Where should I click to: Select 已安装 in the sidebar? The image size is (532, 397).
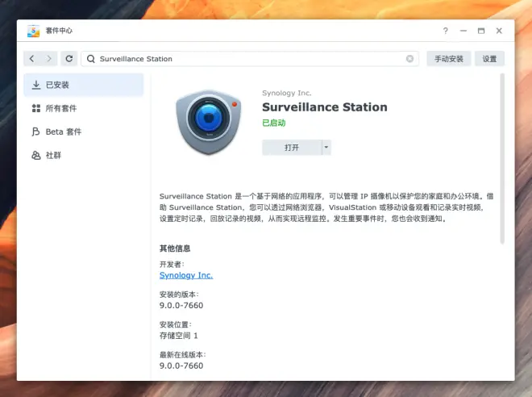pos(84,85)
